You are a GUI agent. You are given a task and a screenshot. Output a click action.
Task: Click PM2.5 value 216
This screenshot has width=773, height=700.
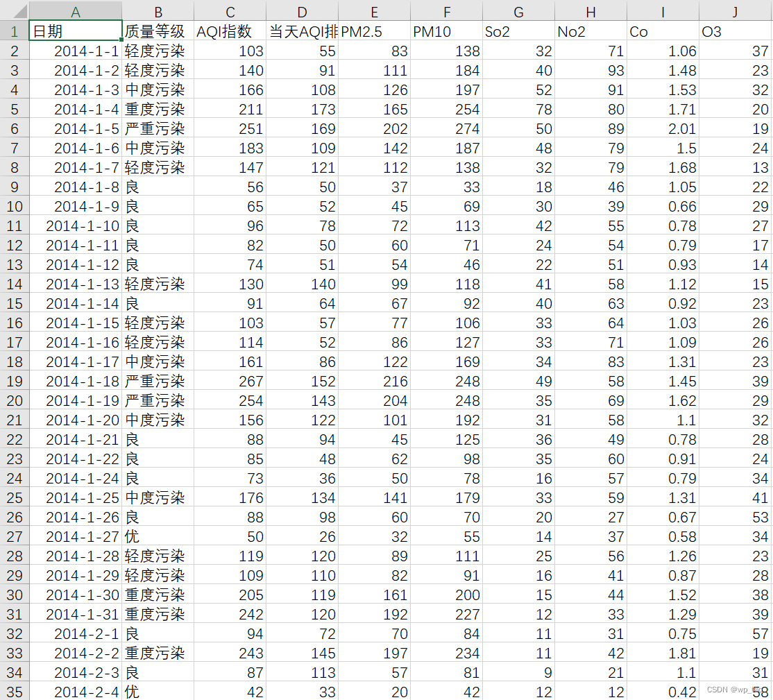pos(374,381)
